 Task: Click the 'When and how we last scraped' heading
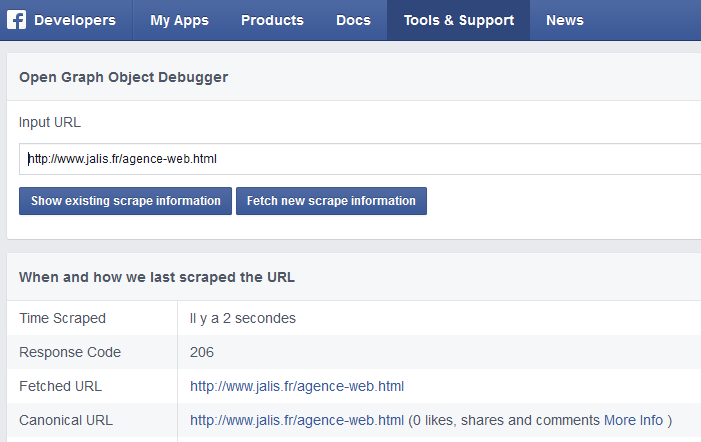[x=157, y=277]
